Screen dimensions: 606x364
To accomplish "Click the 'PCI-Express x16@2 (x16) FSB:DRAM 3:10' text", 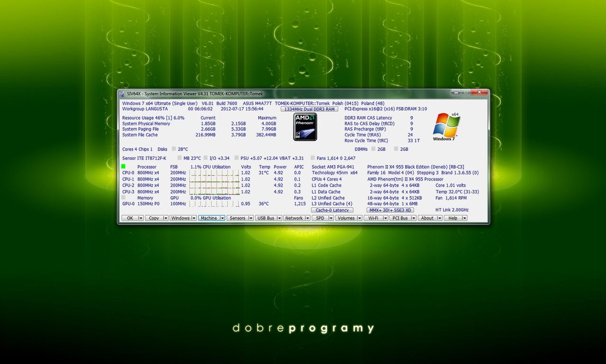I will coord(386,109).
